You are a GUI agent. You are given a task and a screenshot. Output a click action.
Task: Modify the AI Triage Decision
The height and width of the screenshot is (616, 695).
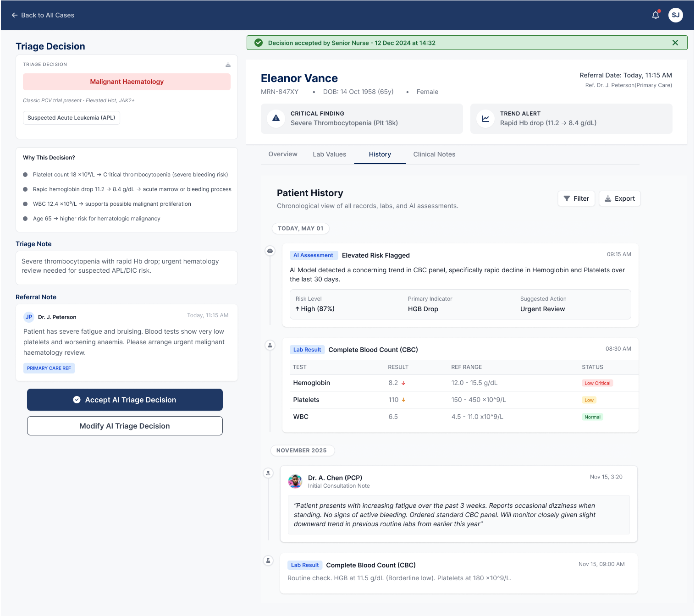coord(125,426)
